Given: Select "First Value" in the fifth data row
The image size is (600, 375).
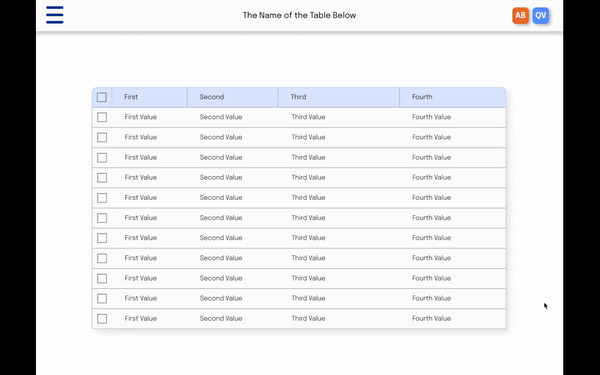Looking at the screenshot, I should [140, 197].
